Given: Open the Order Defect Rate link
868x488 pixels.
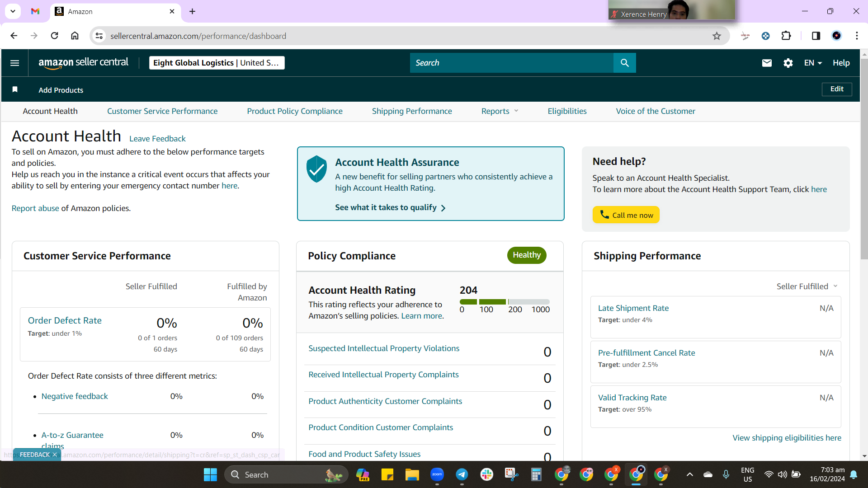Looking at the screenshot, I should [x=65, y=320].
